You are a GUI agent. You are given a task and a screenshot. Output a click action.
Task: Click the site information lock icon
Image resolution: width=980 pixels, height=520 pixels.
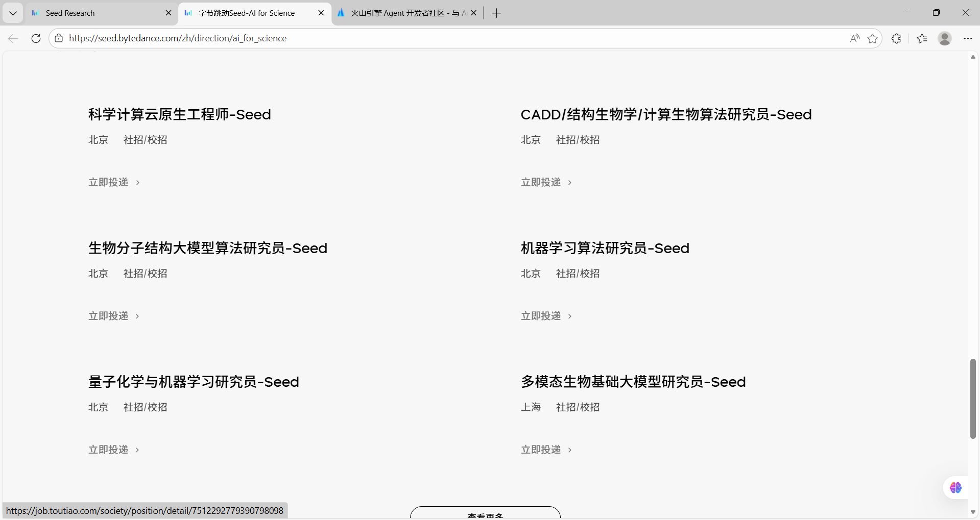click(x=59, y=38)
